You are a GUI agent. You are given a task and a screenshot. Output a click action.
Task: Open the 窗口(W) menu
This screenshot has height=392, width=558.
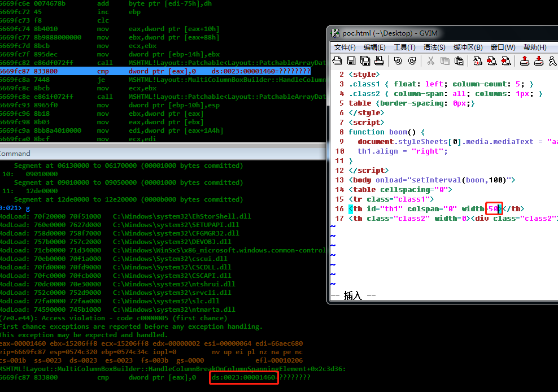click(x=503, y=47)
